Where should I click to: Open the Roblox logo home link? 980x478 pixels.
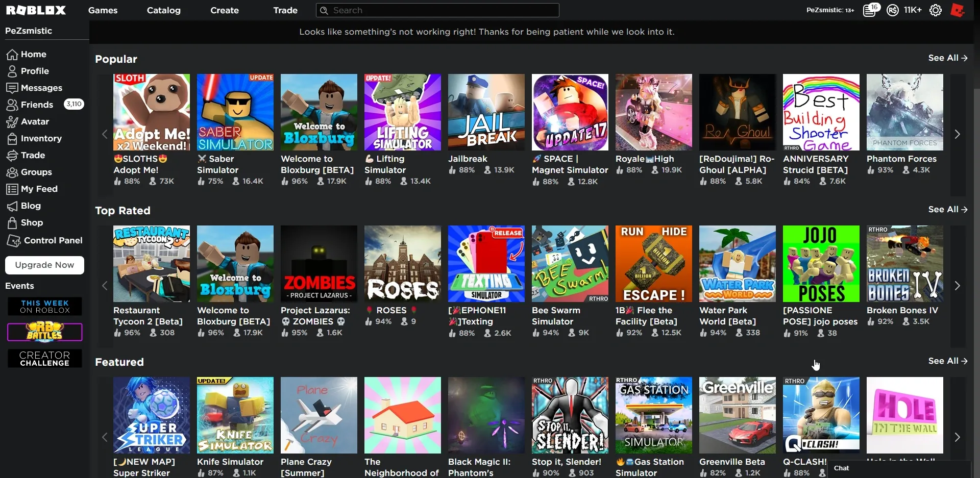click(x=36, y=10)
